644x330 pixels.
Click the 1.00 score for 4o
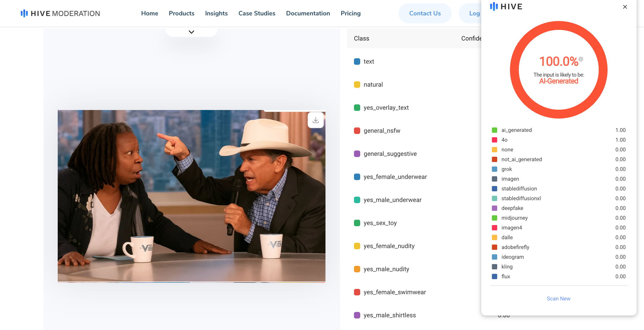click(620, 140)
